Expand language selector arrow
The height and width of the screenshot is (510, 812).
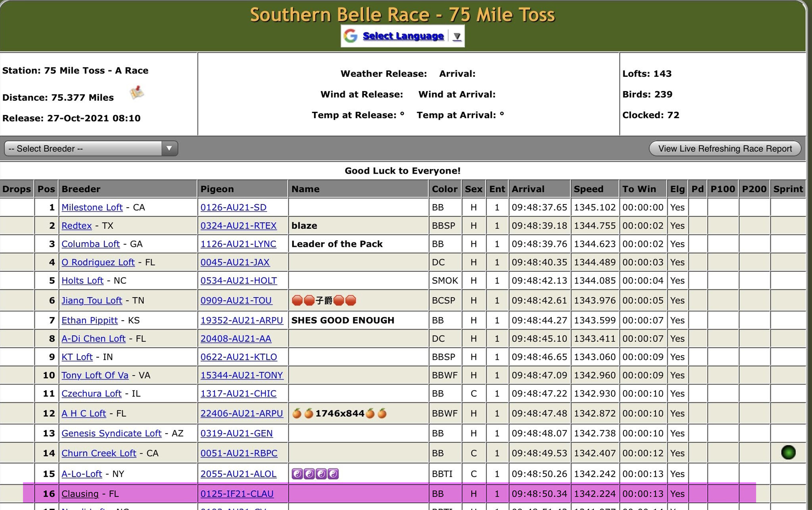click(457, 36)
